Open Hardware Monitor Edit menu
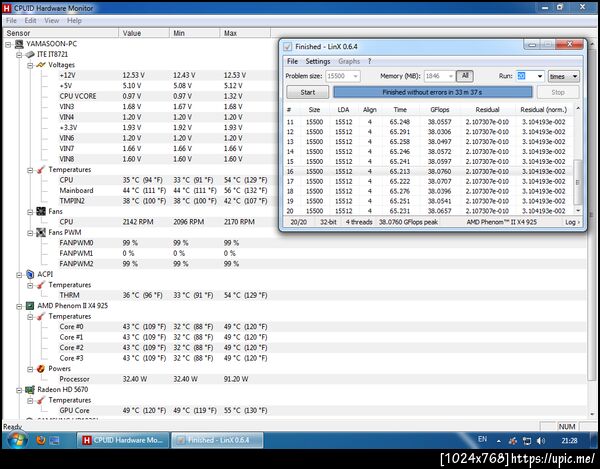Screen dimensions: 600x469 pos(30,21)
